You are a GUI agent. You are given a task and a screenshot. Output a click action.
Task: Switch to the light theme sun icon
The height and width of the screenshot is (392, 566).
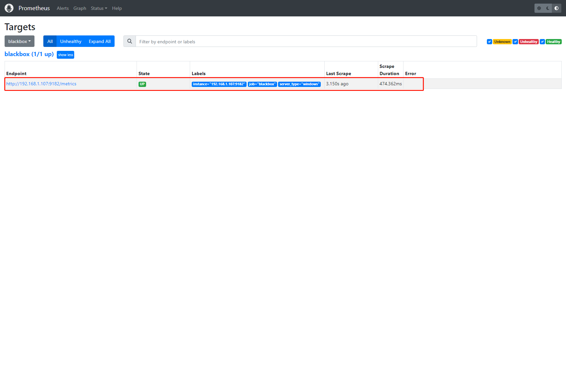pyautogui.click(x=539, y=8)
